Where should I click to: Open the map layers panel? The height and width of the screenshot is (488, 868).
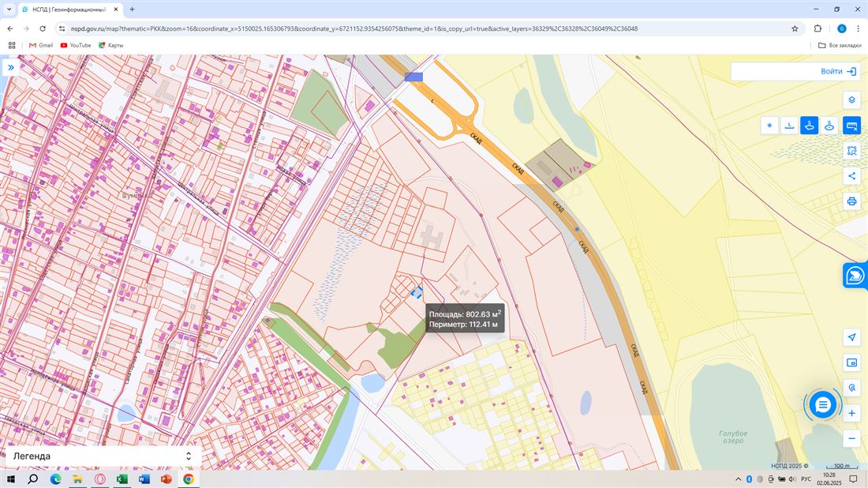coord(851,99)
